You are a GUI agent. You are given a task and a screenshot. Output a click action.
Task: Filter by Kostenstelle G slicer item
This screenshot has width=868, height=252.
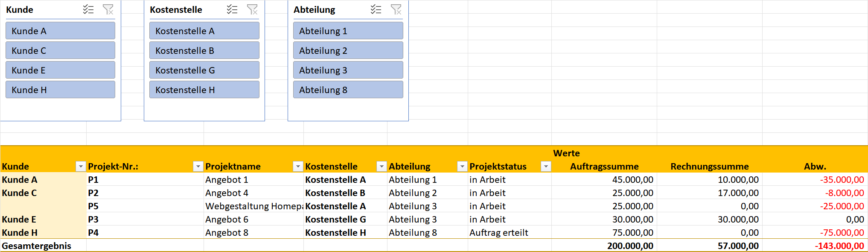click(x=204, y=70)
